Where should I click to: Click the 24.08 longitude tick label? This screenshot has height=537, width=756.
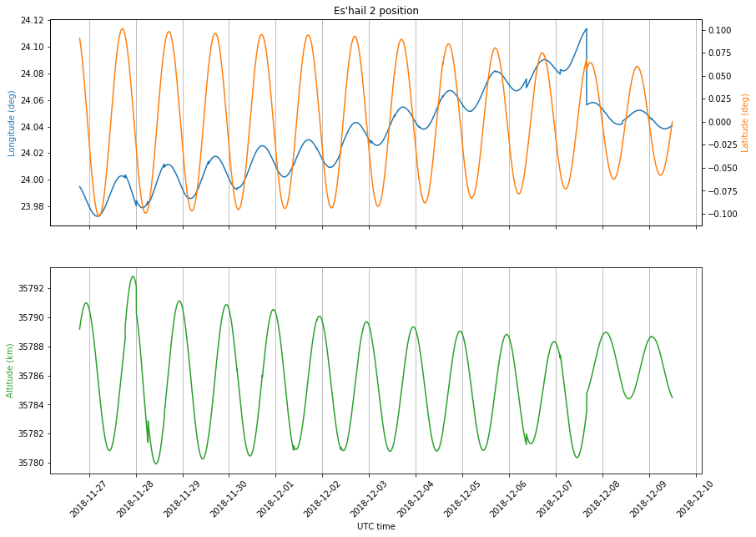point(33,73)
